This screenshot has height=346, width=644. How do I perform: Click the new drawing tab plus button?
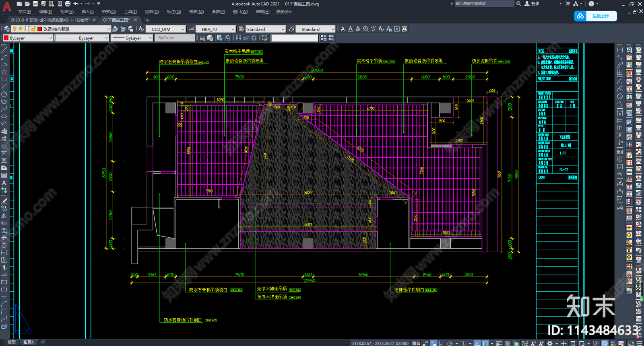click(147, 20)
